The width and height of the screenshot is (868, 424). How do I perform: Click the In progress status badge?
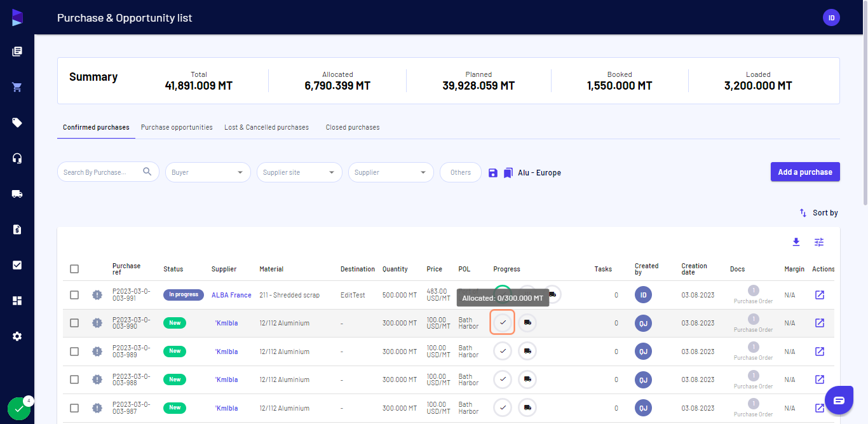tap(184, 294)
